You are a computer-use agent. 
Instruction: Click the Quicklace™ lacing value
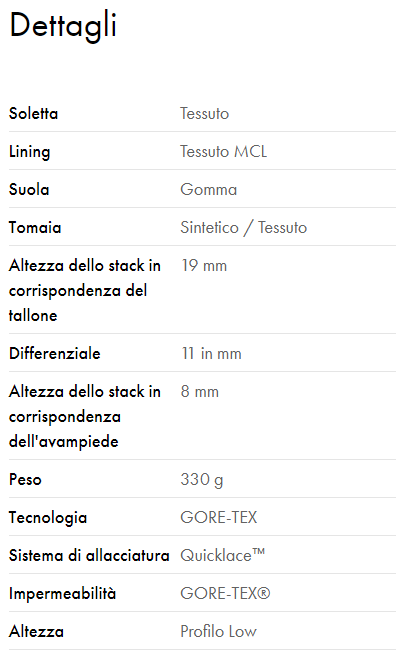[x=223, y=555]
